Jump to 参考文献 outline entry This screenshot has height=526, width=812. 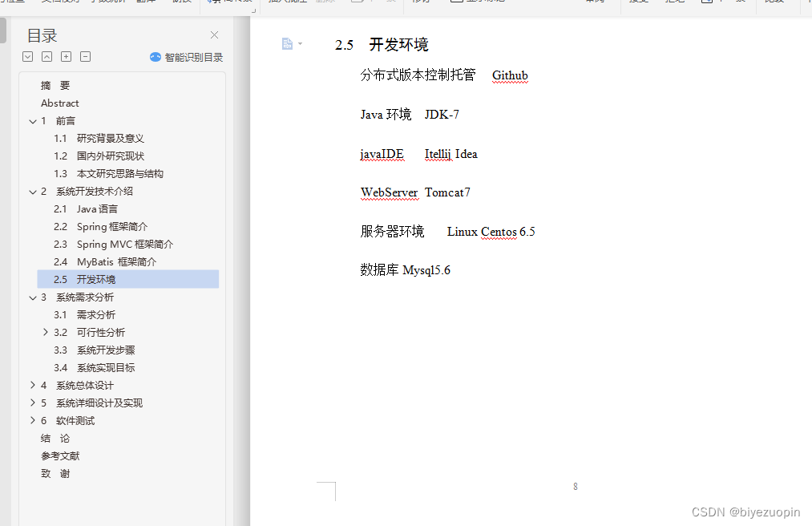[60, 456]
